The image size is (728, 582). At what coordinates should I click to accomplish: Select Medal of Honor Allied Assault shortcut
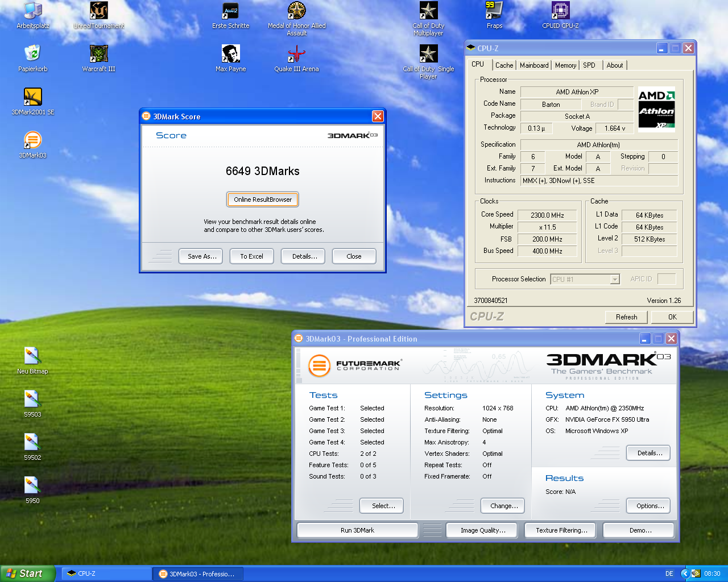(x=297, y=19)
